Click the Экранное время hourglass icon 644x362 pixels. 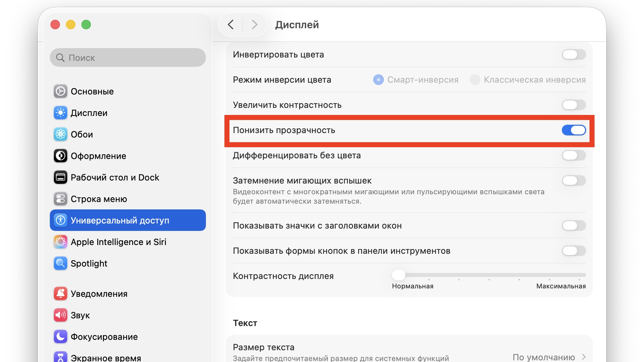[x=61, y=357]
